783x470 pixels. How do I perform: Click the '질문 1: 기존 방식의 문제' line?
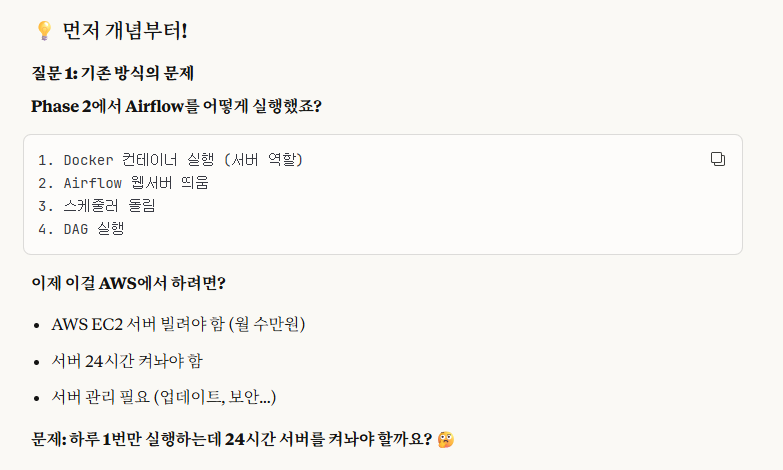(x=112, y=73)
